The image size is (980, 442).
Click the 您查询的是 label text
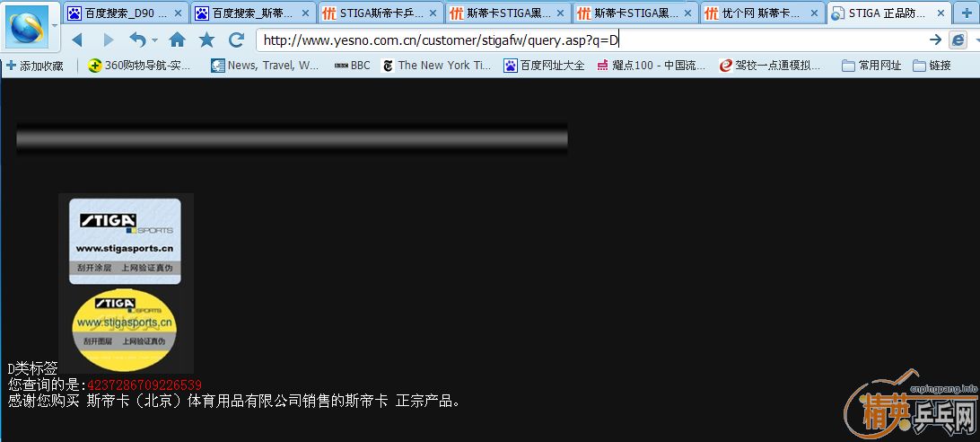tap(47, 385)
